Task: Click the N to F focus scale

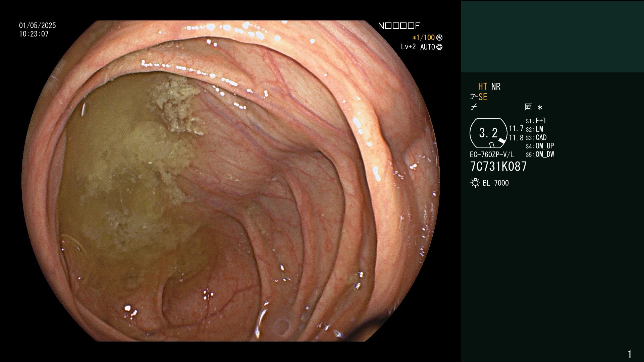Action: (x=399, y=26)
